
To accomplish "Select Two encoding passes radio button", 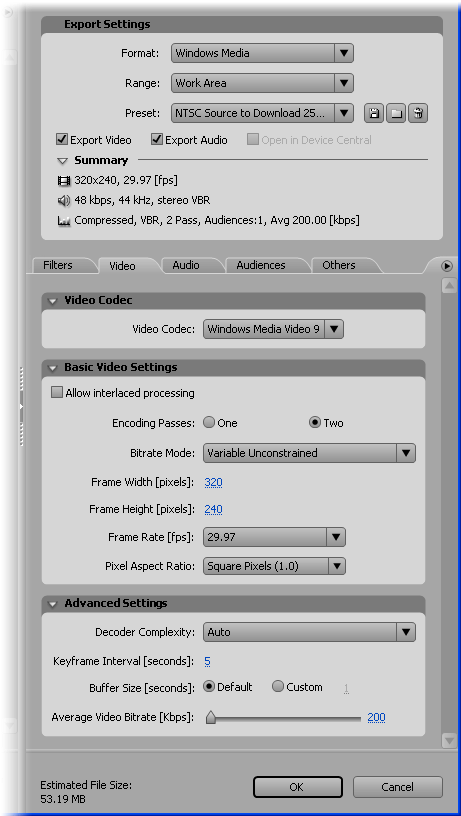I will click(314, 423).
